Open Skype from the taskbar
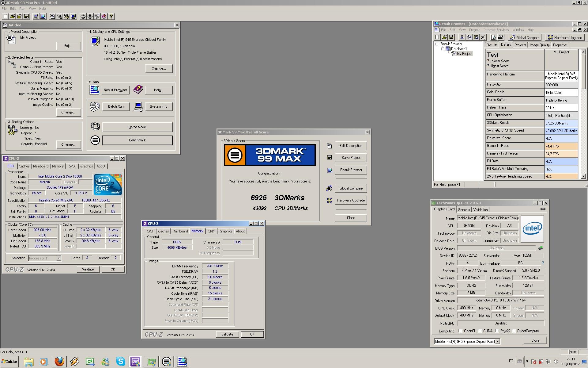 pos(120,362)
